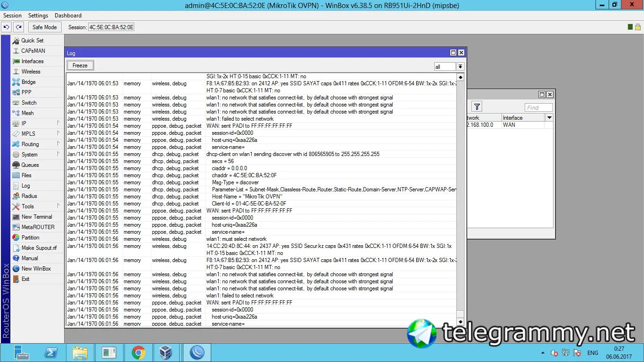Click the filter funnel icon in background window
Image resolution: width=644 pixels, height=362 pixels.
pos(477,107)
